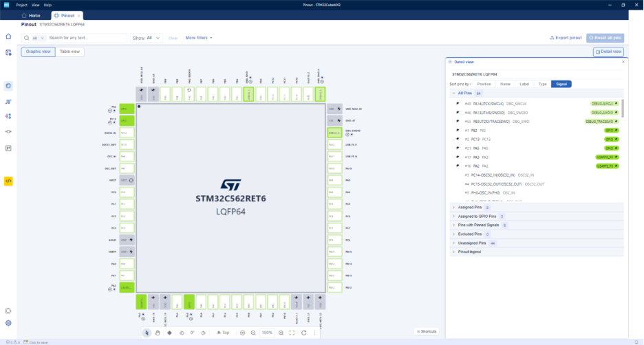The image size is (644, 345).
Task: Toggle pin on PA13(JTMS/SWDIO) row
Action: pyautogui.click(x=458, y=113)
